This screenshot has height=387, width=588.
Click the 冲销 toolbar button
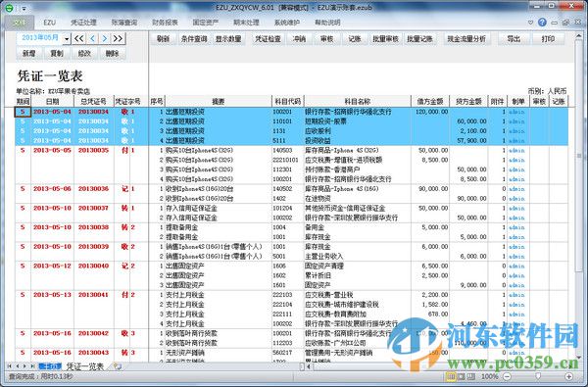click(299, 38)
